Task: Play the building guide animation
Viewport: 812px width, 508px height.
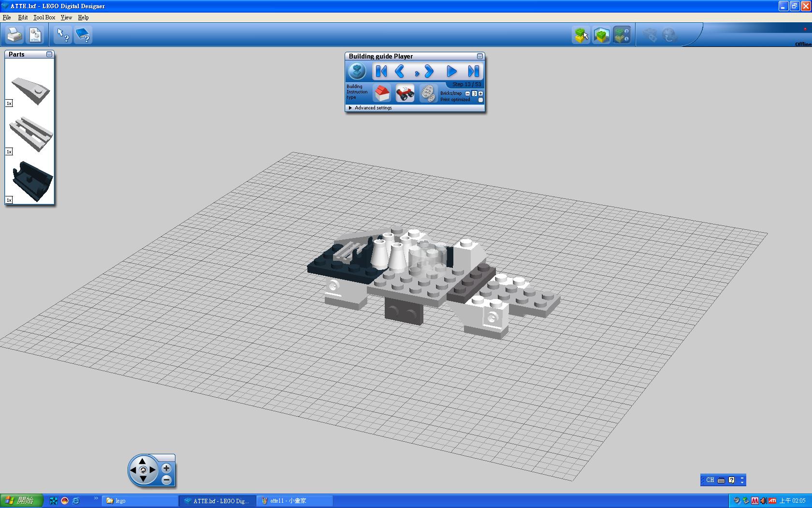Action: click(451, 72)
